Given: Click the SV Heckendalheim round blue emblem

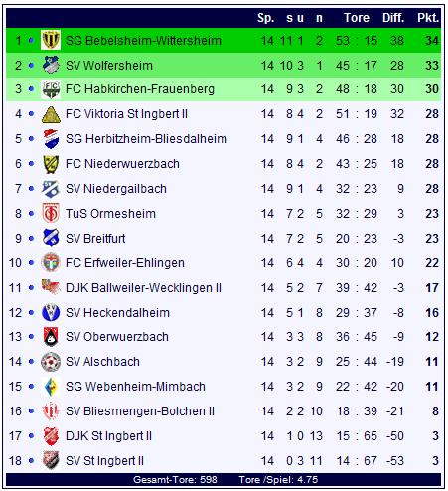Looking at the screenshot, I should click(x=51, y=312).
